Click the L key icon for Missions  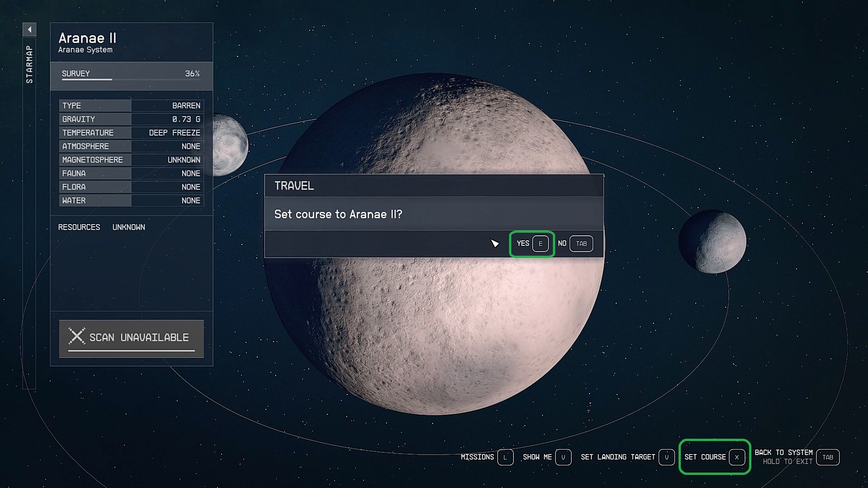click(505, 457)
